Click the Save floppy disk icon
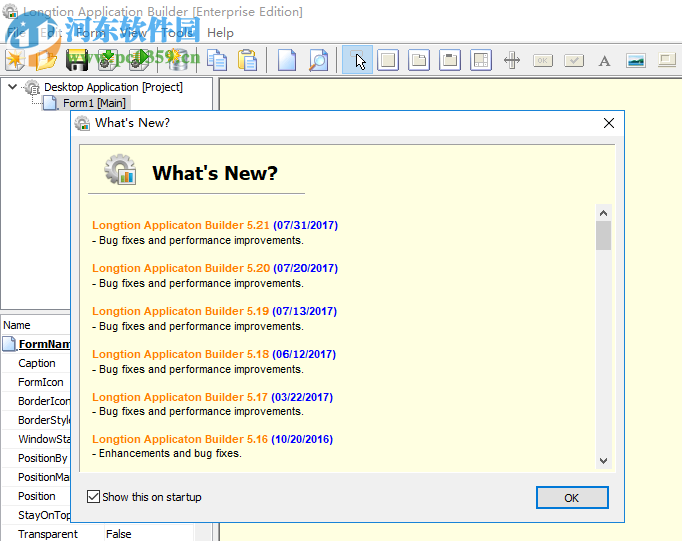Image resolution: width=682 pixels, height=541 pixels. pyautogui.click(x=77, y=60)
